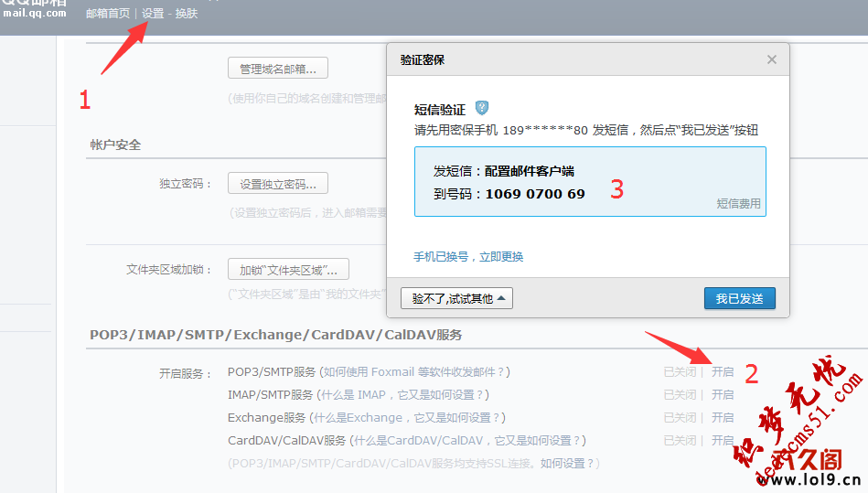Open 如何使用 Foxmail 等软件收发邮件 help link
The image size is (868, 493).
414,372
